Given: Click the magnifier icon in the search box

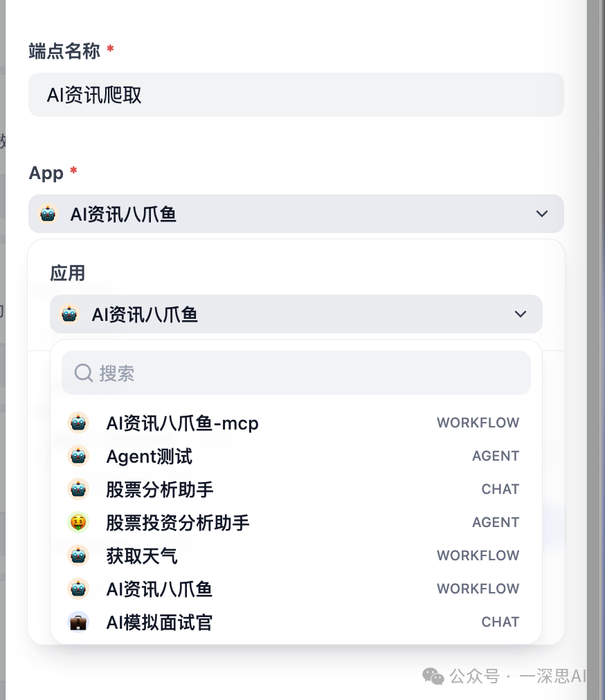Looking at the screenshot, I should click(x=83, y=373).
